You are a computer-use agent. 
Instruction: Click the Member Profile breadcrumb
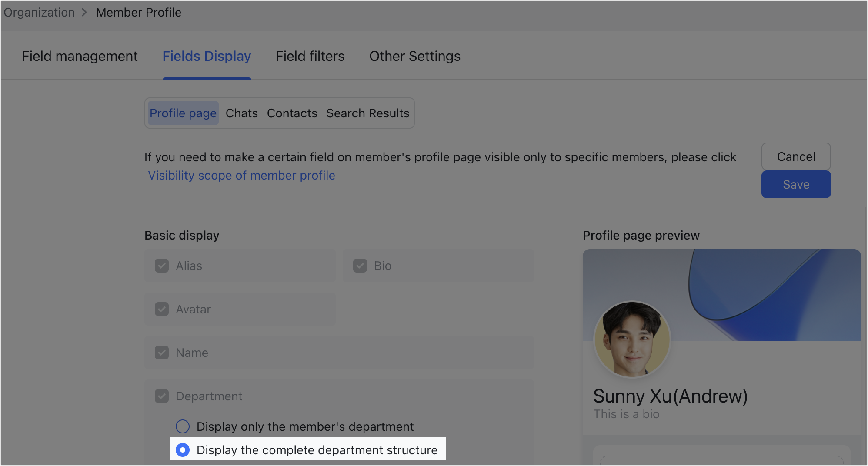coord(138,12)
